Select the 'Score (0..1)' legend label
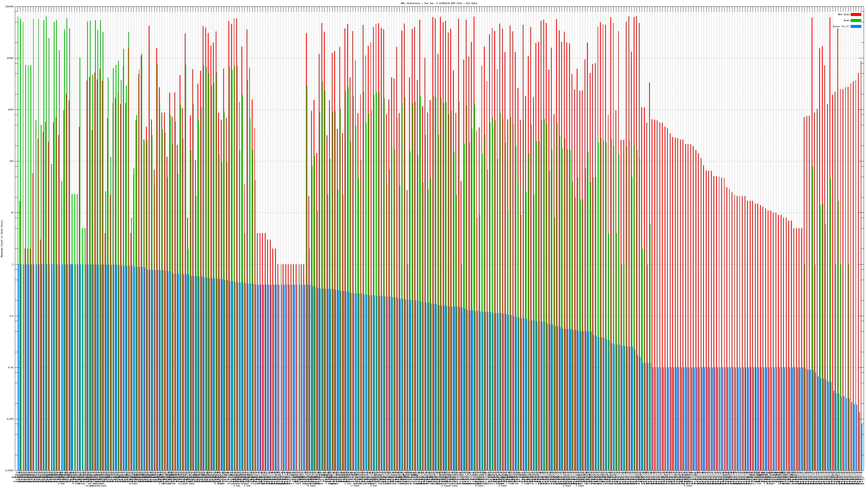Image resolution: width=868 pixels, height=488 pixels. 841,26
